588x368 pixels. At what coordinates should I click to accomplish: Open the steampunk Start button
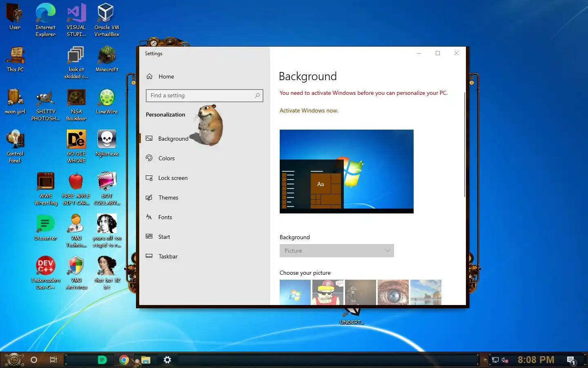pyautogui.click(x=13, y=360)
